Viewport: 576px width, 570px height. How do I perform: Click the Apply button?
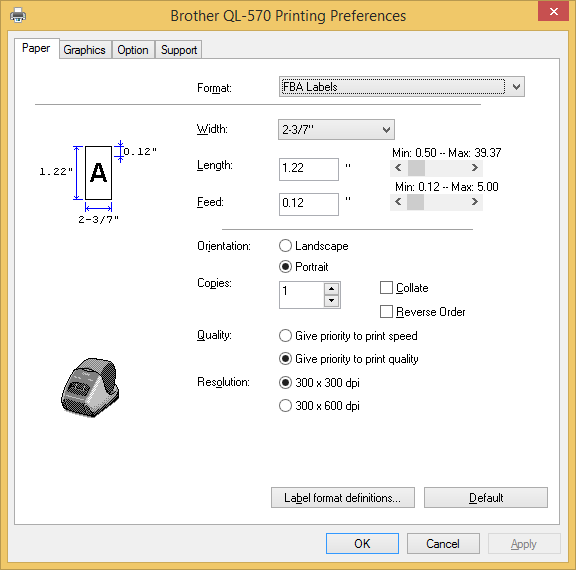pos(524,544)
